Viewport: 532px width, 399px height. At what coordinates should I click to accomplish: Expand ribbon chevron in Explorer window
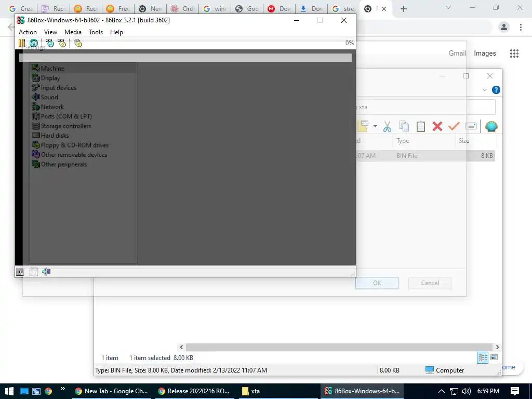click(485, 90)
